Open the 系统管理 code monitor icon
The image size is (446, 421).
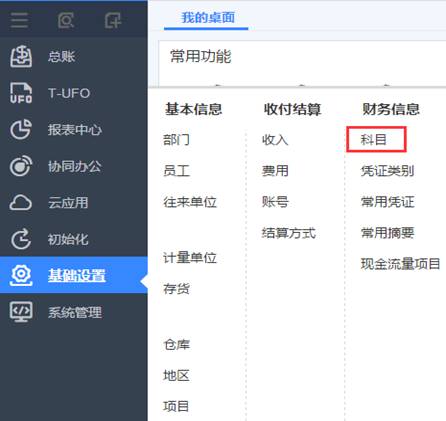[21, 312]
